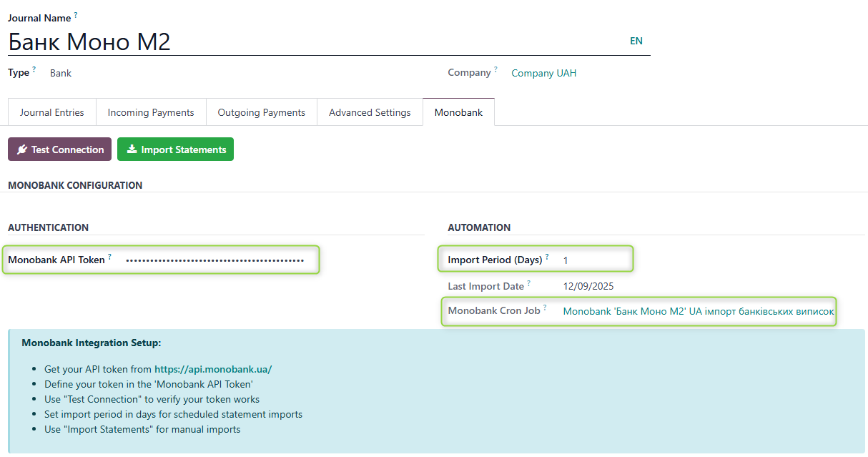Switch to the Outgoing Payments tab
Image resolution: width=868 pixels, height=457 pixels.
(x=261, y=112)
